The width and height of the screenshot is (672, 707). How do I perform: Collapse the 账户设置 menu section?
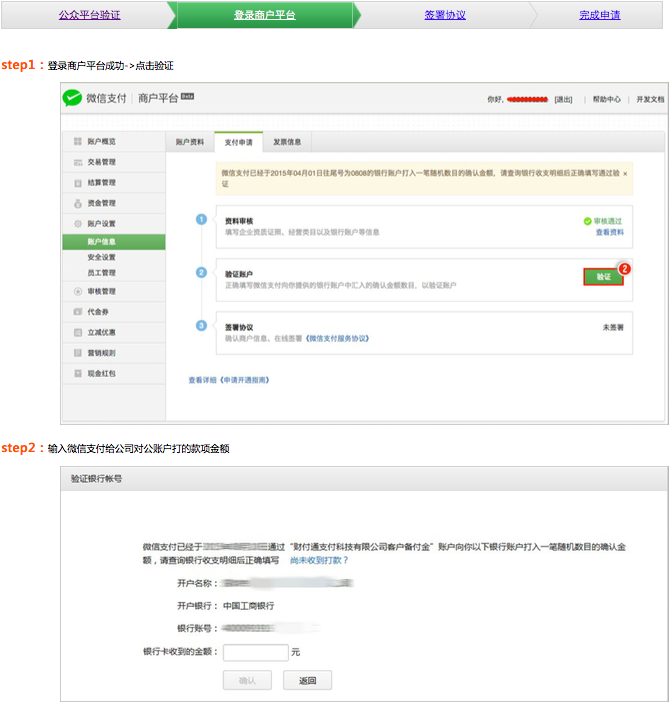[x=114, y=224]
